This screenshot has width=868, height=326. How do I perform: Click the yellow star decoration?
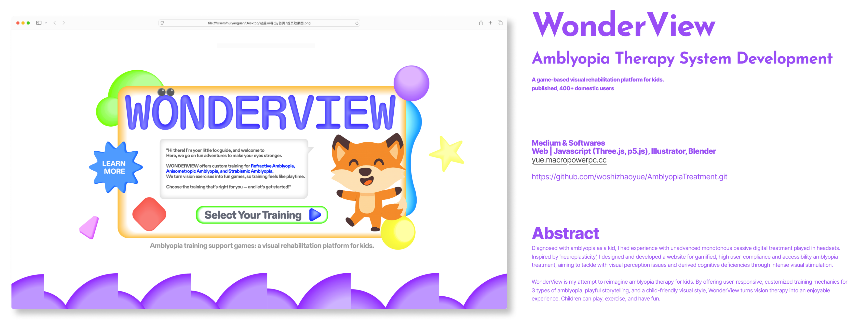(448, 153)
